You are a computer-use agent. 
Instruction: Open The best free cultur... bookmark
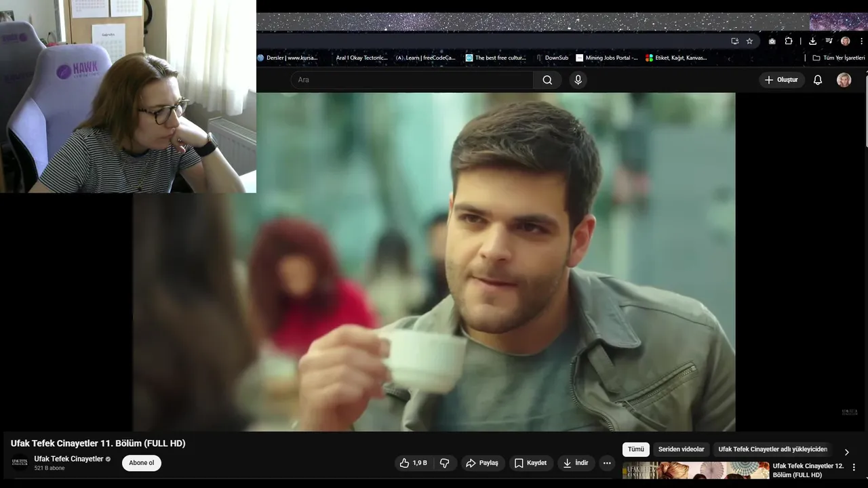(x=496, y=58)
